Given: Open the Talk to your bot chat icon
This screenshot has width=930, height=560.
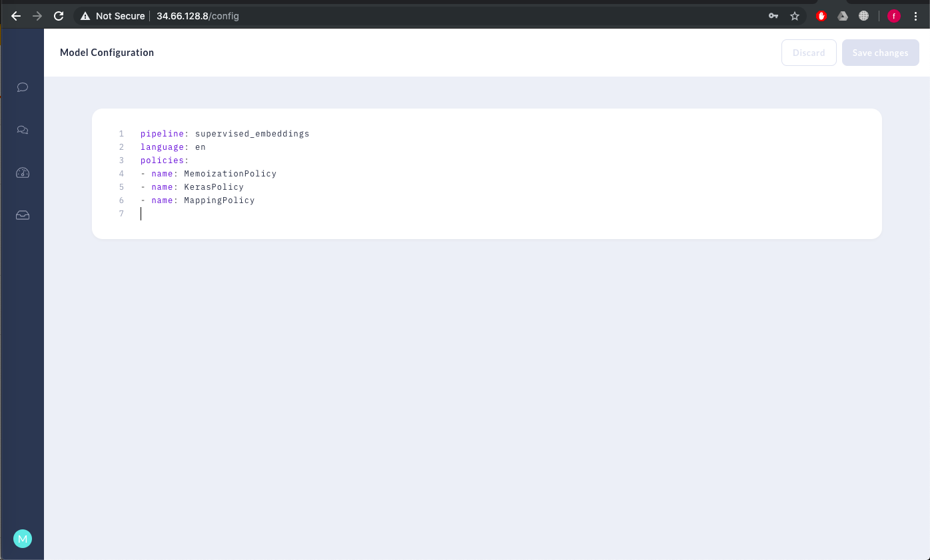Looking at the screenshot, I should pos(23,87).
